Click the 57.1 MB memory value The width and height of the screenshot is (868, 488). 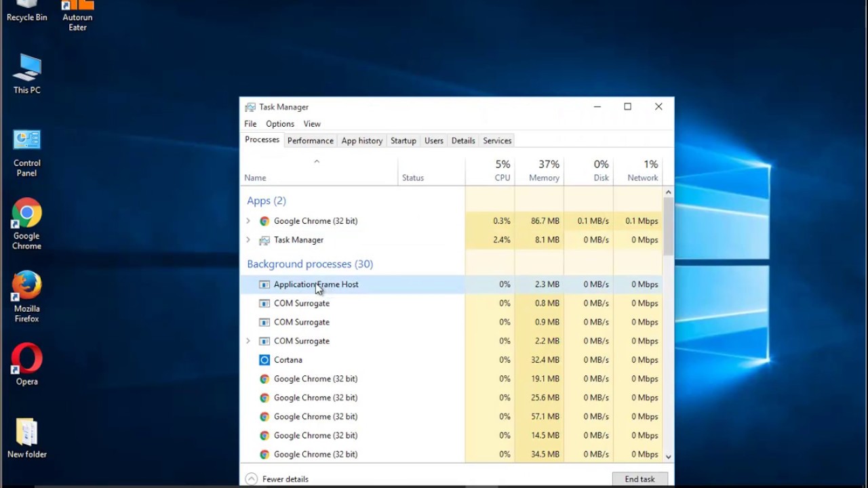545,417
